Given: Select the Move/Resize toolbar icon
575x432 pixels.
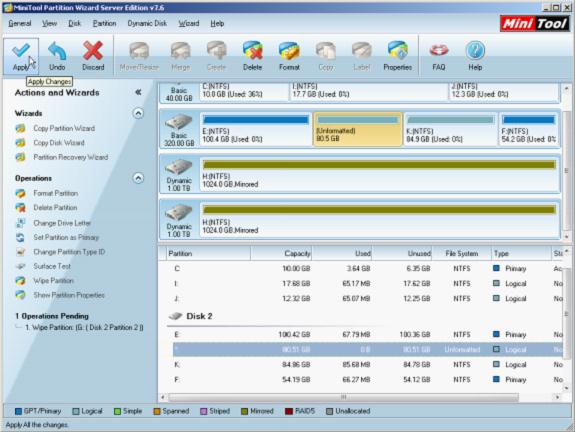Looking at the screenshot, I should pyautogui.click(x=139, y=56).
